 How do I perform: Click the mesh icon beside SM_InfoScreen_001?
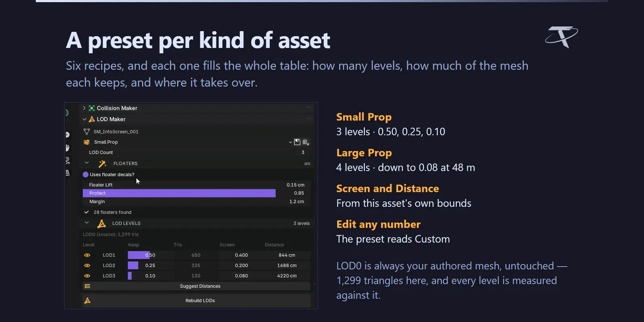point(87,132)
